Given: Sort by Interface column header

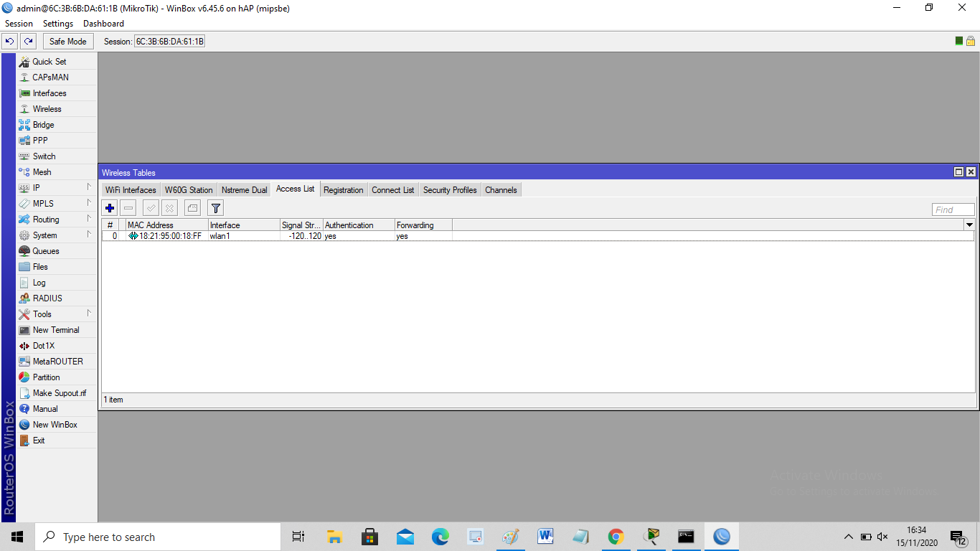Looking at the screenshot, I should [x=244, y=225].
